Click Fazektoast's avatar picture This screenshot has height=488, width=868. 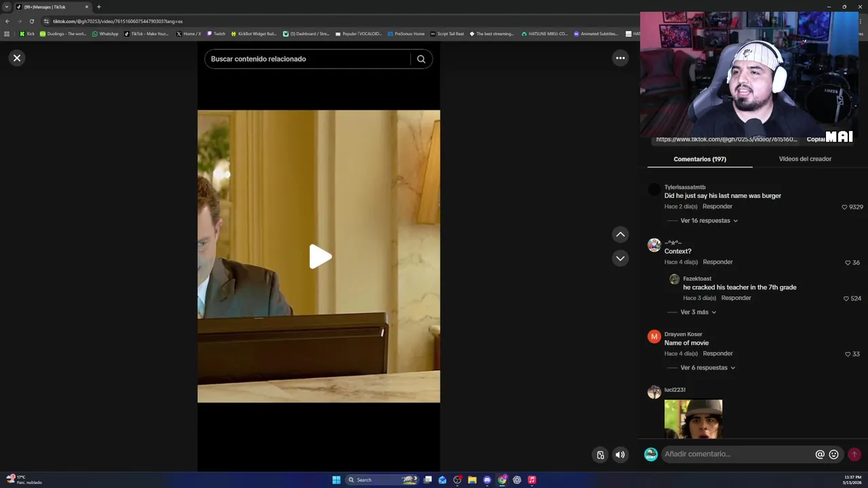[674, 279]
